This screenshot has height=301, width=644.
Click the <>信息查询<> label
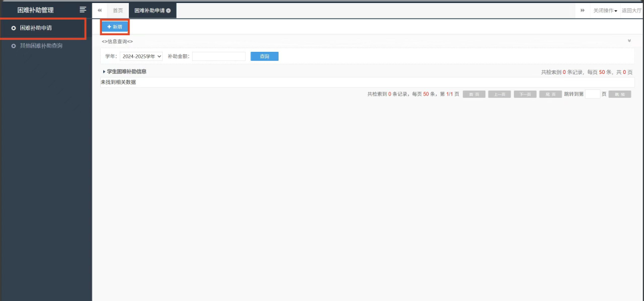(x=117, y=42)
